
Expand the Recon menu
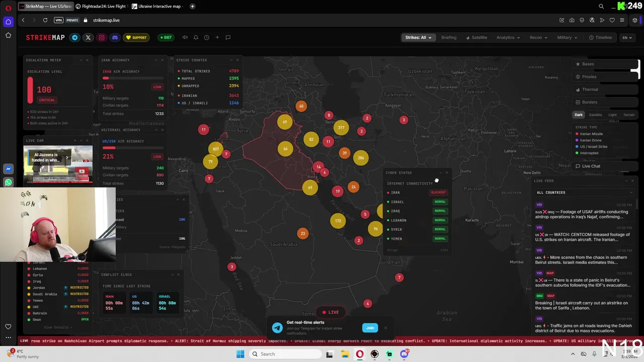pyautogui.click(x=538, y=37)
